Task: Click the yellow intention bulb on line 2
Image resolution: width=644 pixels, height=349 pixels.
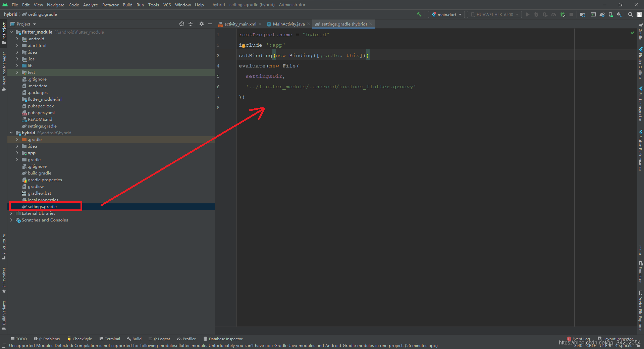Action: click(244, 47)
